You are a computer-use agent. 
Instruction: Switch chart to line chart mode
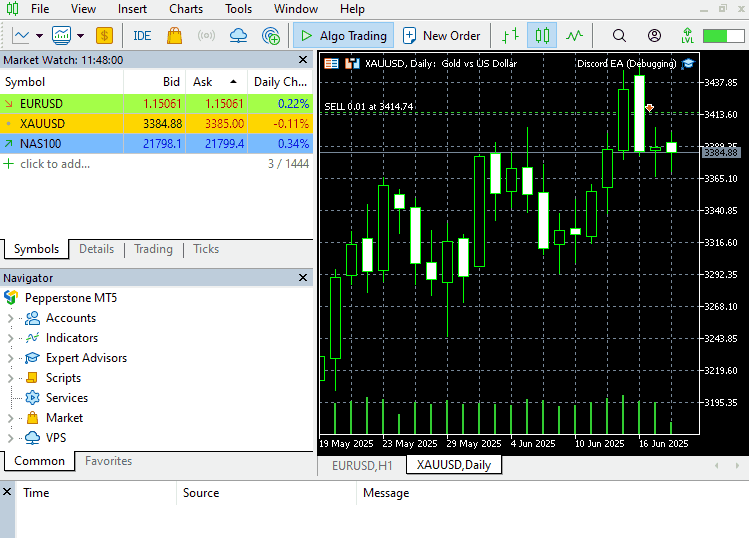pyautogui.click(x=574, y=35)
